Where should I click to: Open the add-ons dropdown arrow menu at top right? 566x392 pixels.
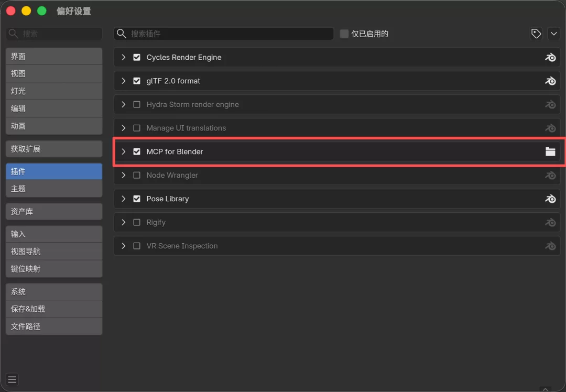coord(554,34)
